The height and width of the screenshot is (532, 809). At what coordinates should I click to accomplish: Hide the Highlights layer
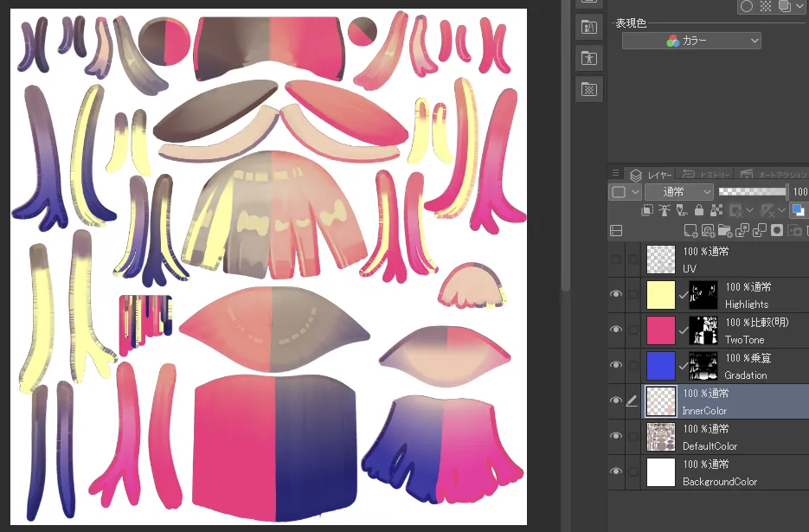tap(616, 294)
